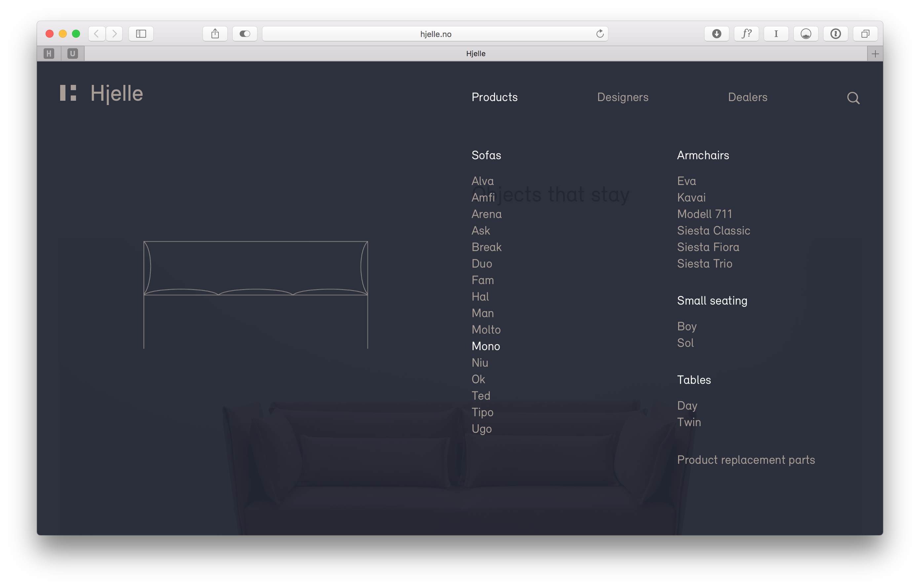Go back with the back arrow
This screenshot has height=588, width=920.
[x=97, y=34]
